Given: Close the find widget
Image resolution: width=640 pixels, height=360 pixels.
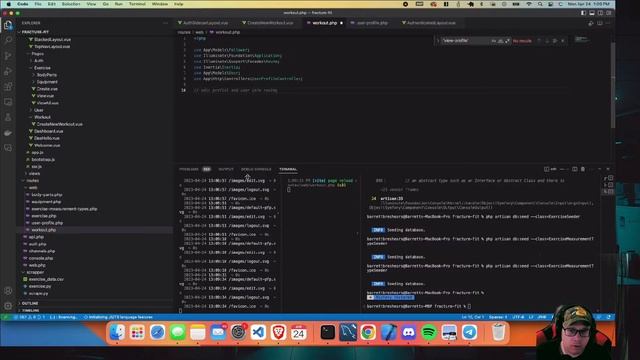Looking at the screenshot, I should [563, 41].
